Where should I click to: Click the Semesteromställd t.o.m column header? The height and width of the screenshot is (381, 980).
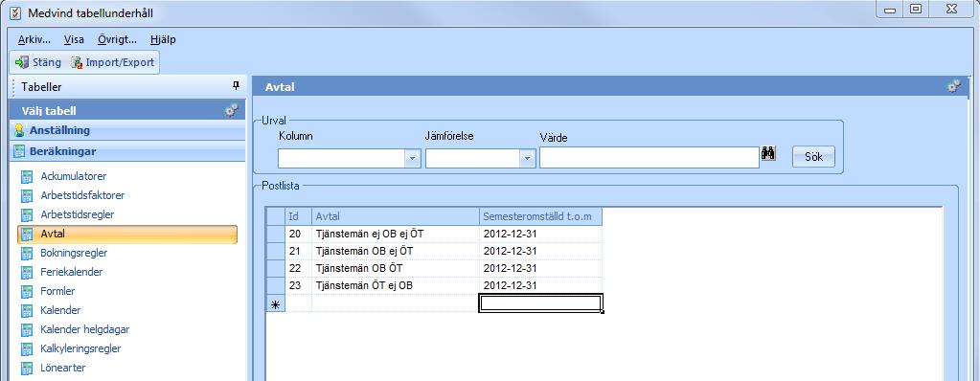pos(540,216)
